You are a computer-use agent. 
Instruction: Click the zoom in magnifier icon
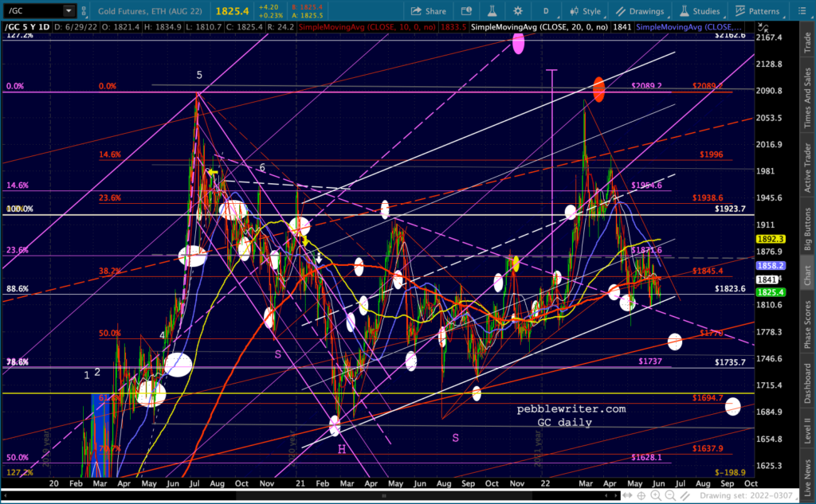(657, 496)
